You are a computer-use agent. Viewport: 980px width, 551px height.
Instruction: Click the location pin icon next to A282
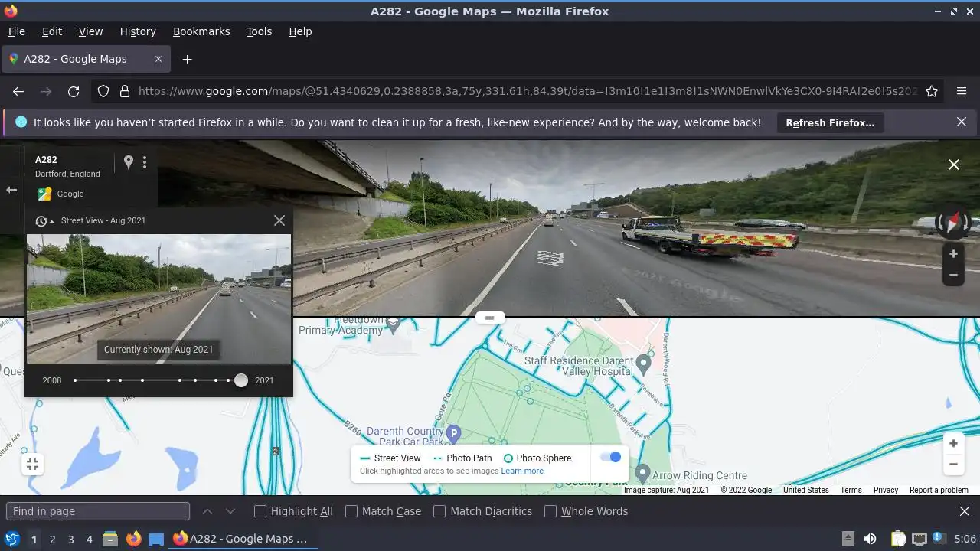pos(129,162)
